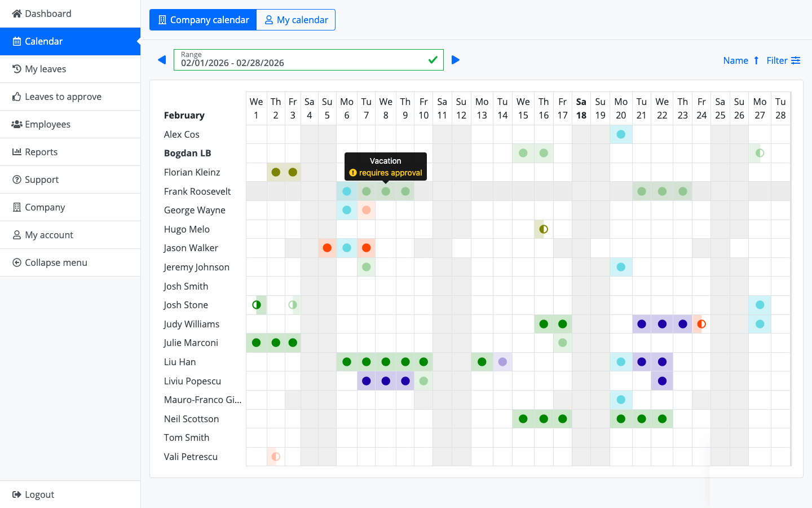Click the Dashboard home icon
Screen dimensions: 812x508
tap(17, 14)
